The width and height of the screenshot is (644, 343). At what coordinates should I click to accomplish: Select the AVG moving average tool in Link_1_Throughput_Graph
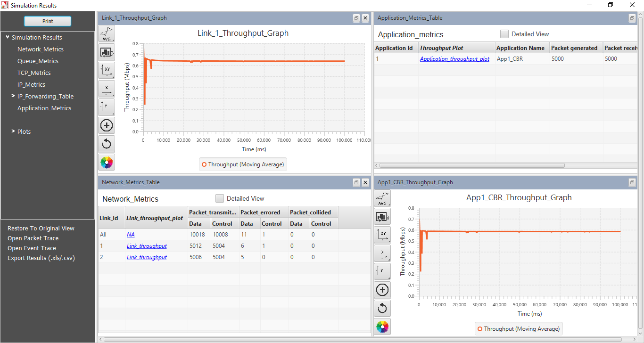click(107, 33)
